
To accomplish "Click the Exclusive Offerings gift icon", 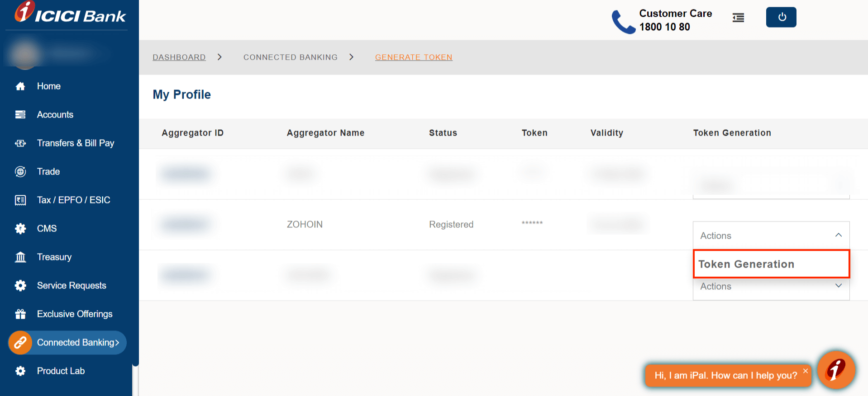I will (x=20, y=314).
